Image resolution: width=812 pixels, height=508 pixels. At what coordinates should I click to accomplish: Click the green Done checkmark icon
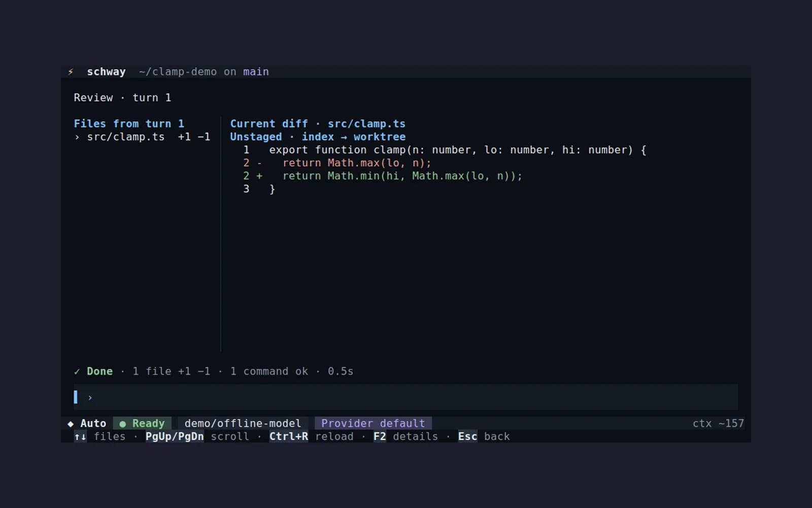click(77, 371)
